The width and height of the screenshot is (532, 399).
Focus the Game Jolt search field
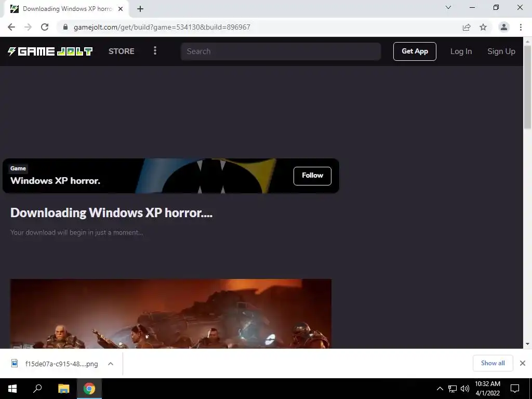pos(281,51)
